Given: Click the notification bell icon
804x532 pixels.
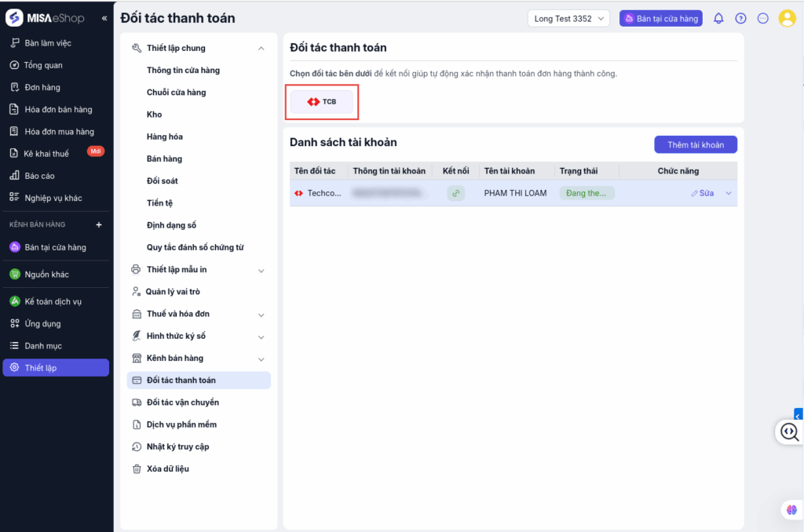Looking at the screenshot, I should click(718, 19).
